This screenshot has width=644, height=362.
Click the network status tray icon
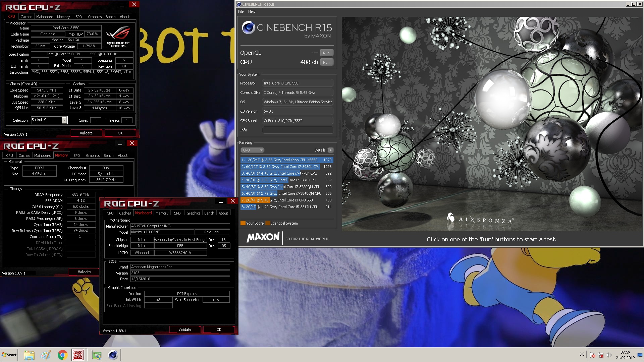tap(601, 355)
